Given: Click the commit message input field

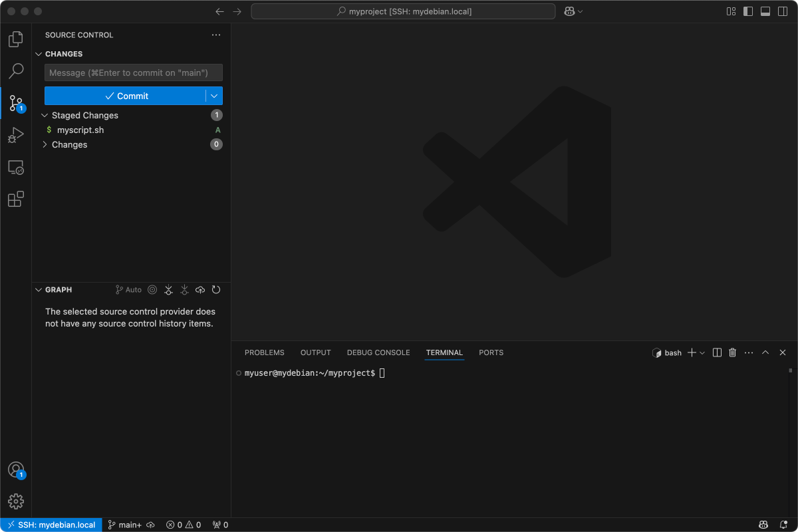Looking at the screenshot, I should click(133, 72).
